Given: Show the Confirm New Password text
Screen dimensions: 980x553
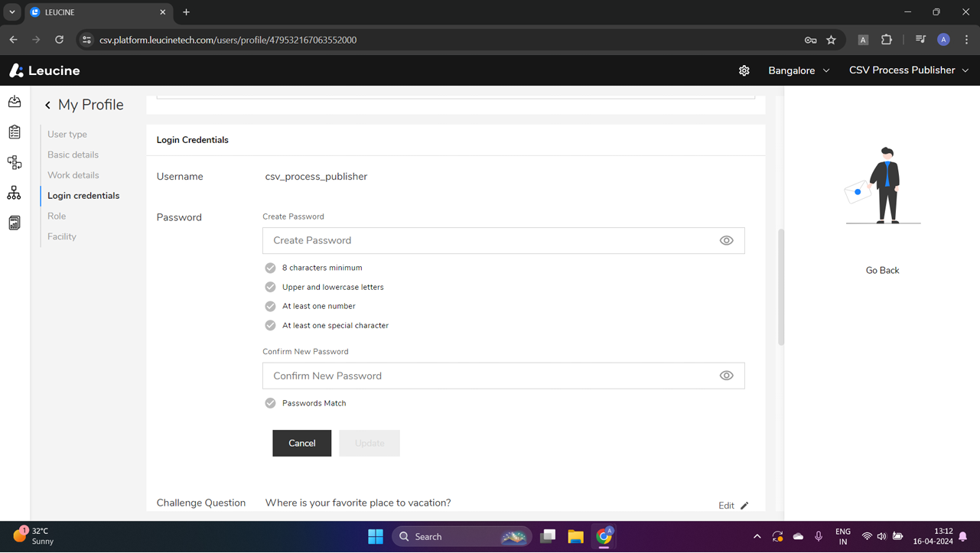Looking at the screenshot, I should tap(726, 375).
